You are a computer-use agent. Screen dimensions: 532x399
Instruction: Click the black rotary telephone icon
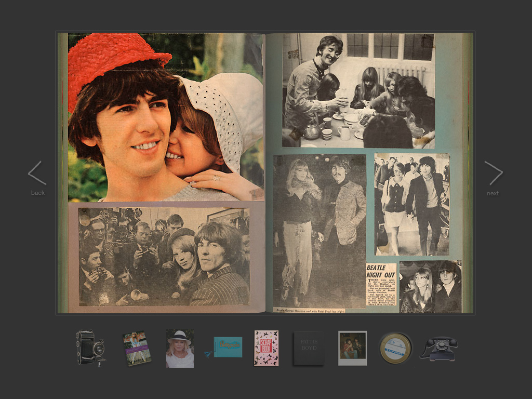coord(438,349)
